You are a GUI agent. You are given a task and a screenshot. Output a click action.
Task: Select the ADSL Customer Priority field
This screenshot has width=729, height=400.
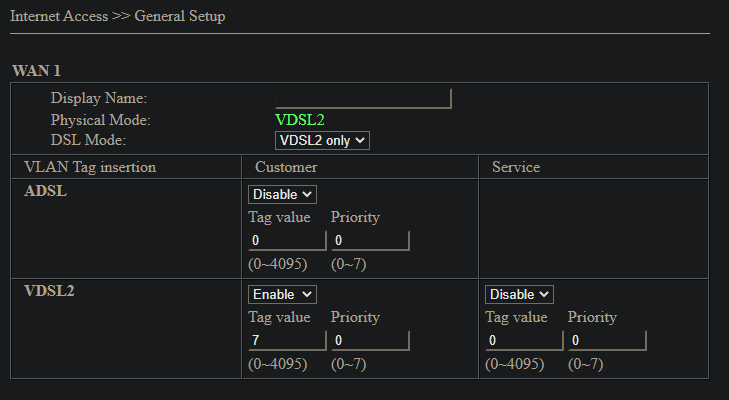point(370,241)
